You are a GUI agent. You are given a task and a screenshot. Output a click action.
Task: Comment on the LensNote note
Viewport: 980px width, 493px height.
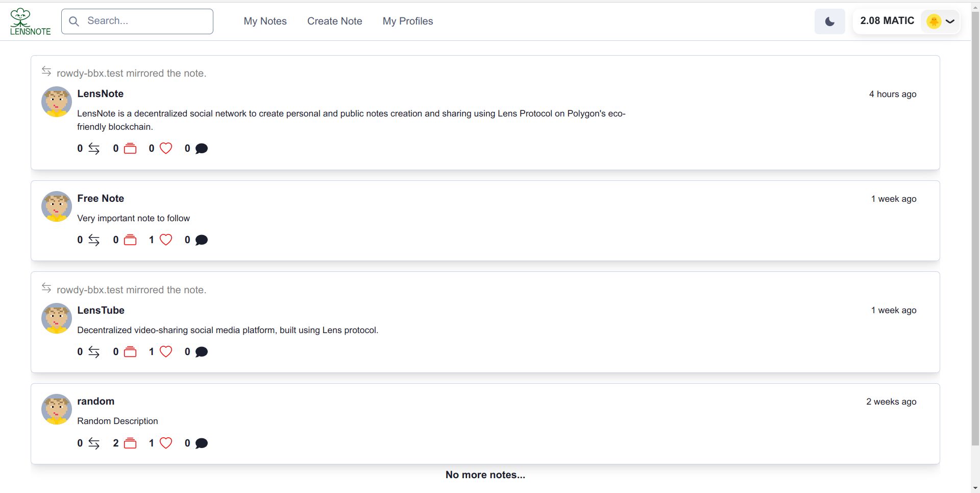(202, 149)
